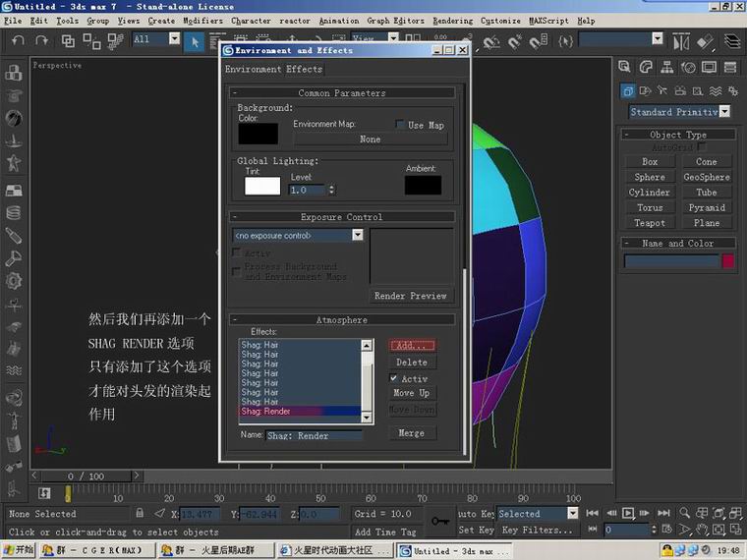Collapse the Common Parameters rollout
Screen dimensions: 747x560
pyautogui.click(x=342, y=93)
